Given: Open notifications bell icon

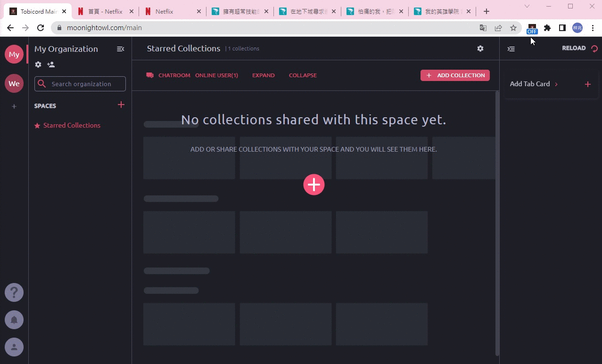Looking at the screenshot, I should 14,320.
